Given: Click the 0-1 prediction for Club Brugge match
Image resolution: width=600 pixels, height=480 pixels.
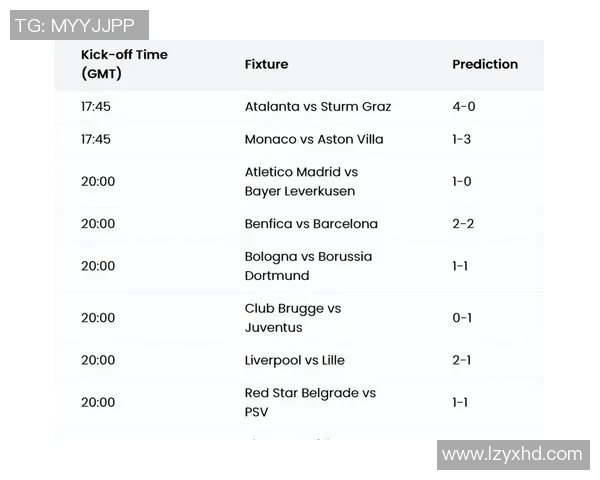Looking at the screenshot, I should tap(461, 318).
